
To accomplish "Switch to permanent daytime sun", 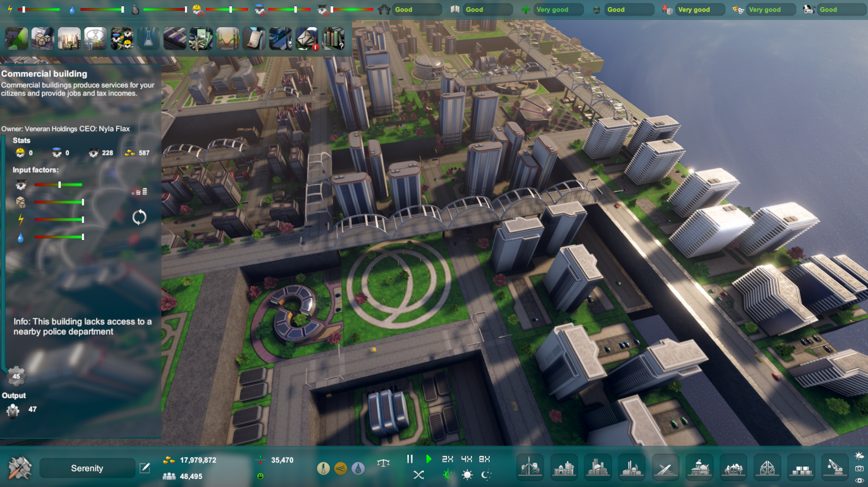I will tap(467, 475).
